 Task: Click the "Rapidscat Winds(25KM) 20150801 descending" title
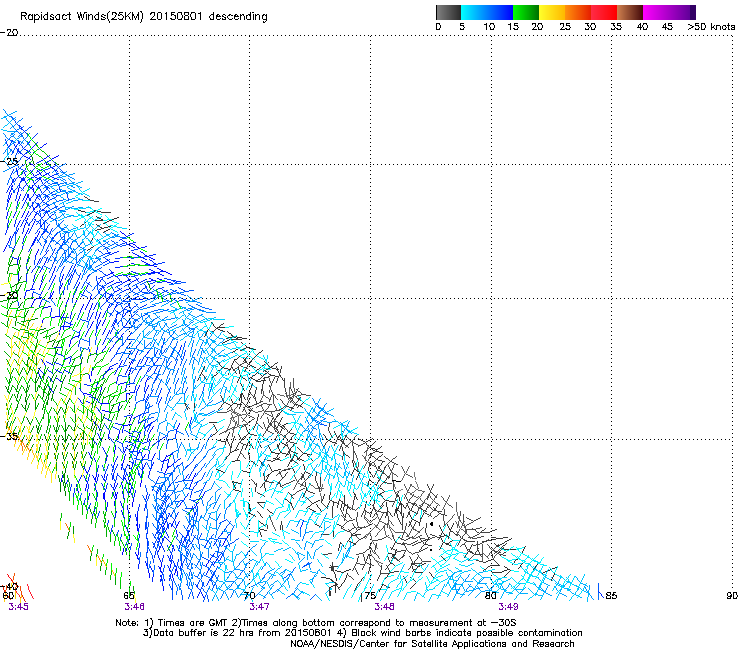click(x=144, y=17)
